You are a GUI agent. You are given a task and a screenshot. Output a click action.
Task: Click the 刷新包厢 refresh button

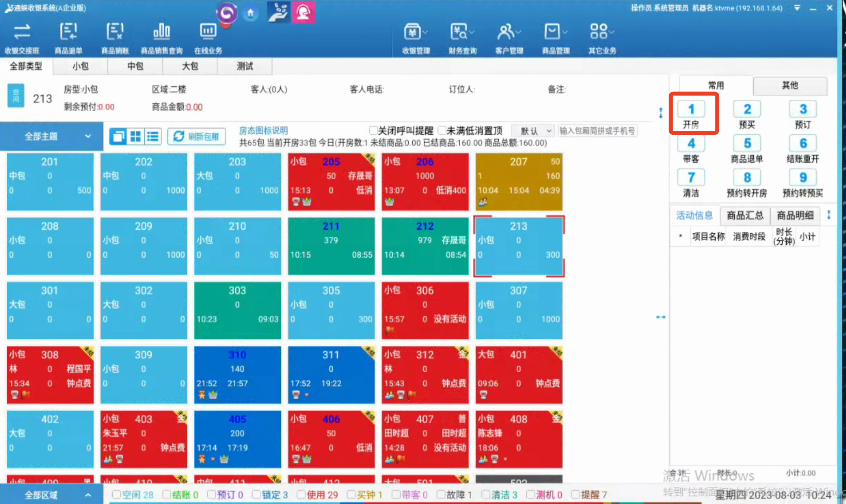coord(197,137)
